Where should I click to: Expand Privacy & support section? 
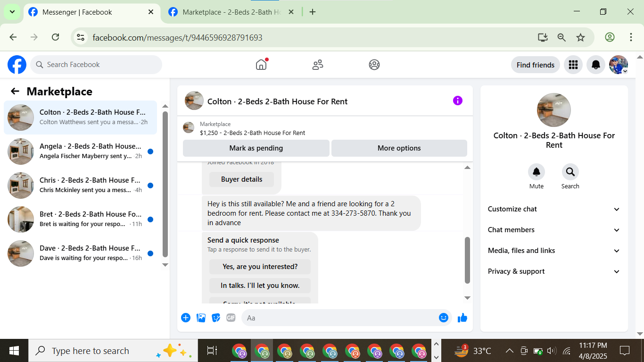554,271
